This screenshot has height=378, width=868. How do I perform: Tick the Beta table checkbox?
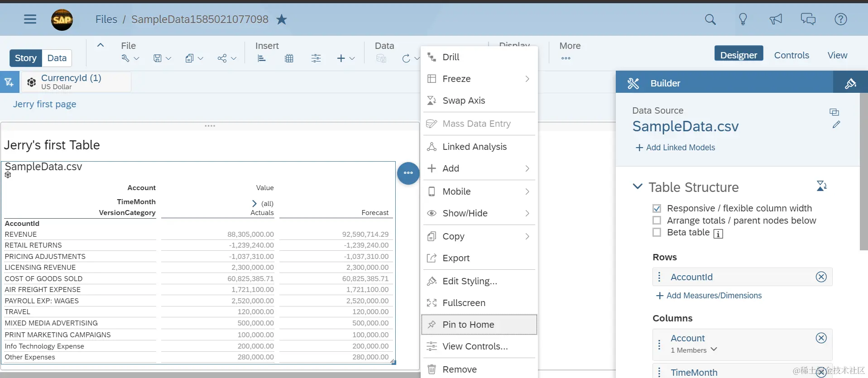[657, 232]
